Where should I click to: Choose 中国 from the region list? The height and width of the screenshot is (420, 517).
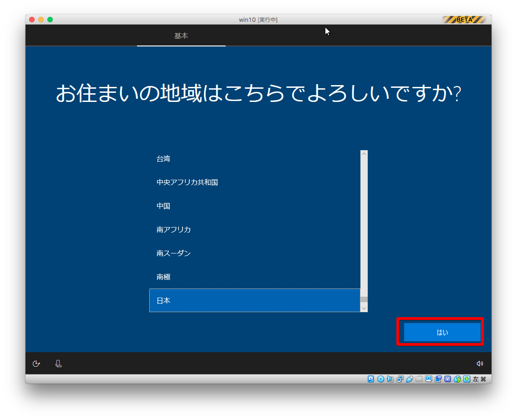pos(254,206)
